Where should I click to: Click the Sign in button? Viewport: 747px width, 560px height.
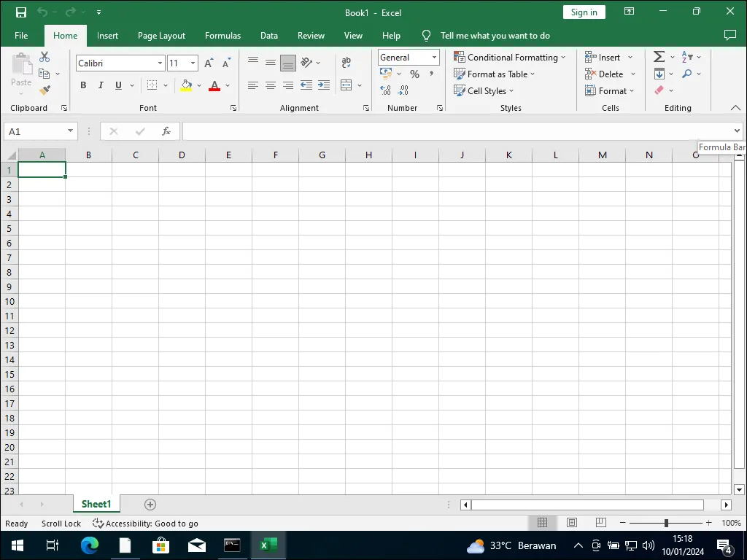tap(584, 12)
